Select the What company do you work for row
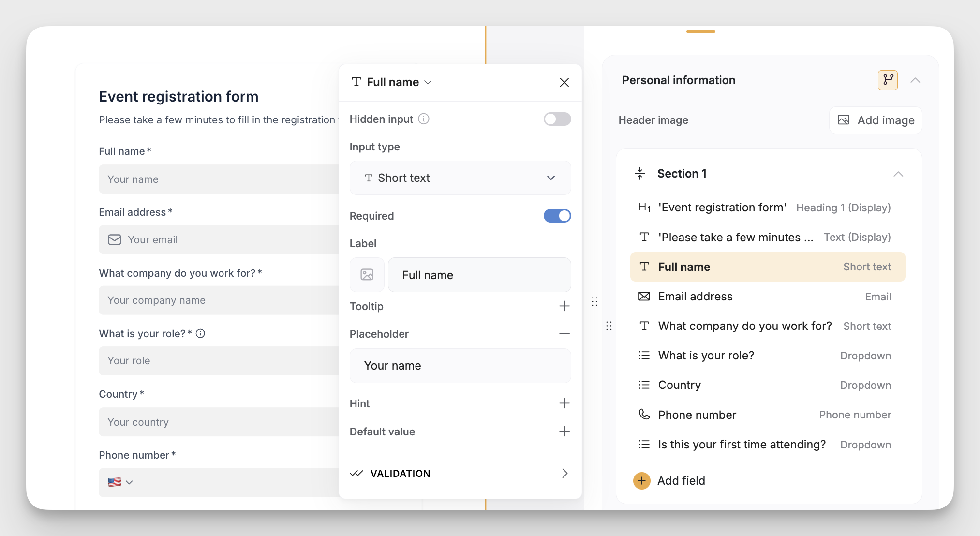 (768, 326)
